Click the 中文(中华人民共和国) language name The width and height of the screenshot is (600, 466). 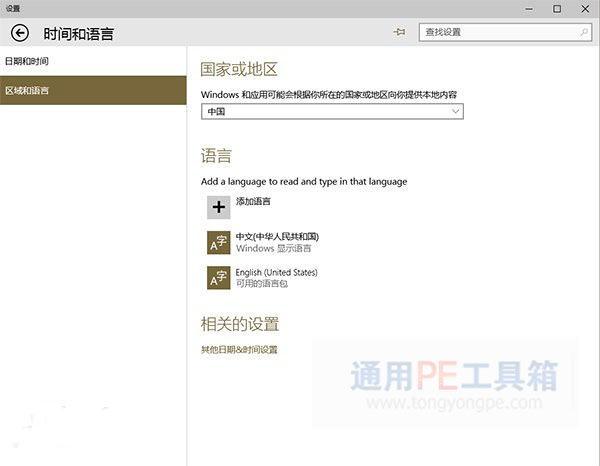click(x=277, y=236)
